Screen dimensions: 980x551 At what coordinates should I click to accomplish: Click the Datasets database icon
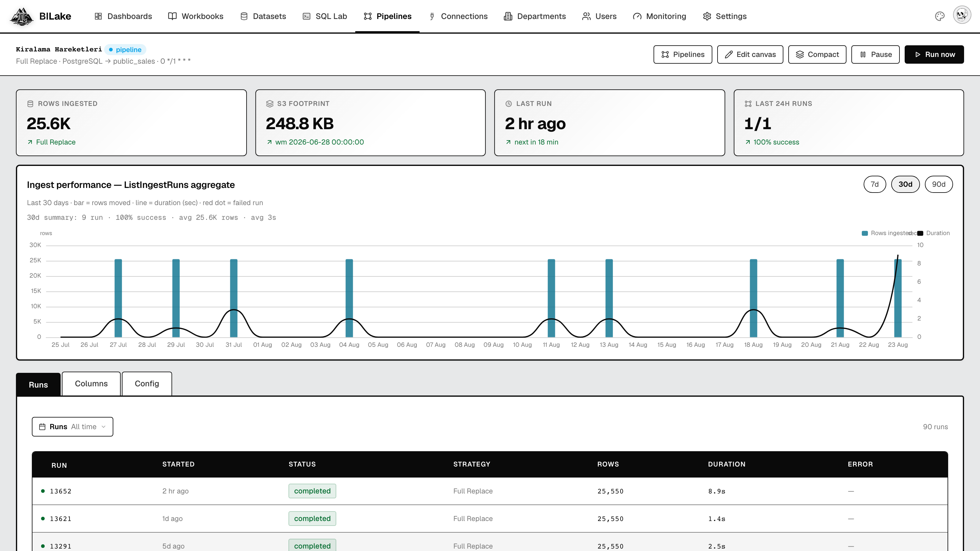point(244,16)
